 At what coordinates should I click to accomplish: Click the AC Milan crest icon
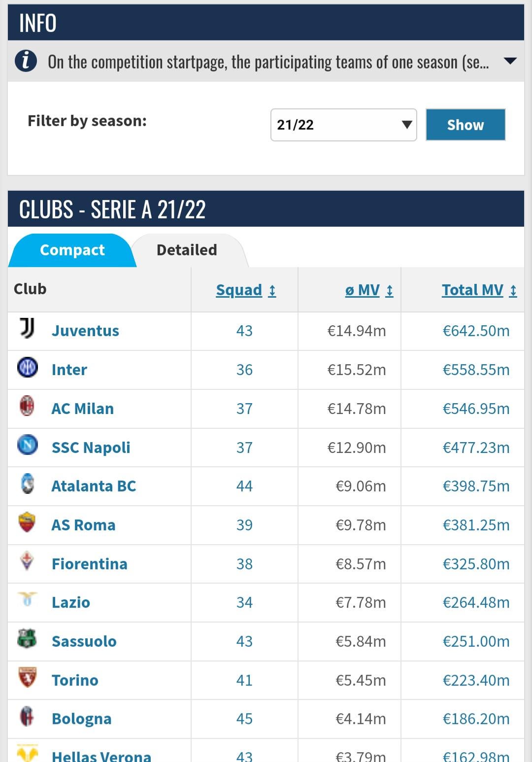(27, 406)
